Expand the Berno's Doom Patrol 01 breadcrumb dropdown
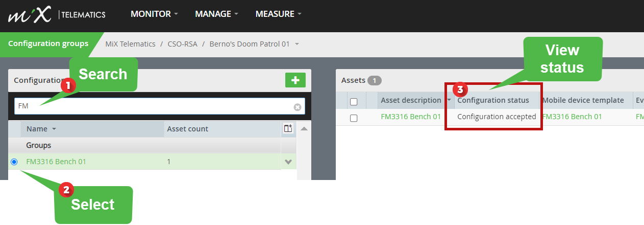This screenshot has height=225, width=644. pos(296,44)
